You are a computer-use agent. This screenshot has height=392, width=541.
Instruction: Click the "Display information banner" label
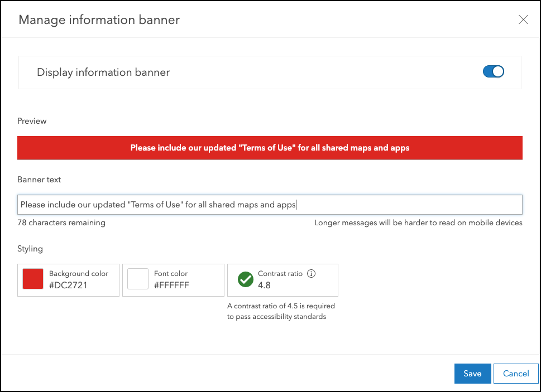[103, 72]
